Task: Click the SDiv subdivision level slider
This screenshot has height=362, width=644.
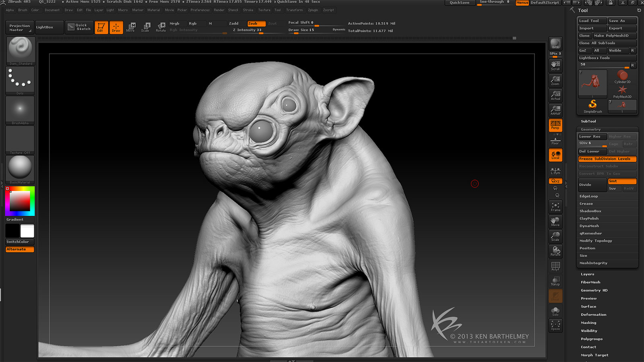Action: pos(592,144)
